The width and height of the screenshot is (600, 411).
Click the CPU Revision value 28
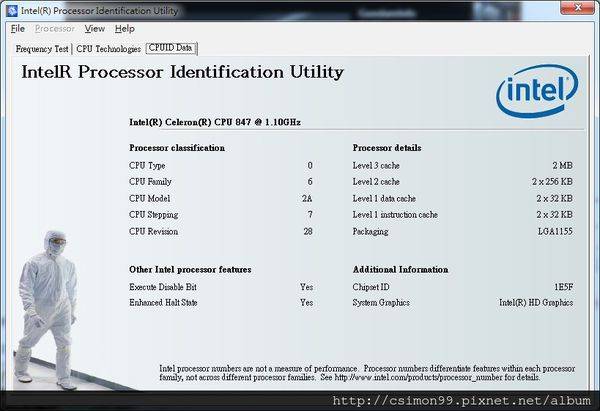click(308, 232)
